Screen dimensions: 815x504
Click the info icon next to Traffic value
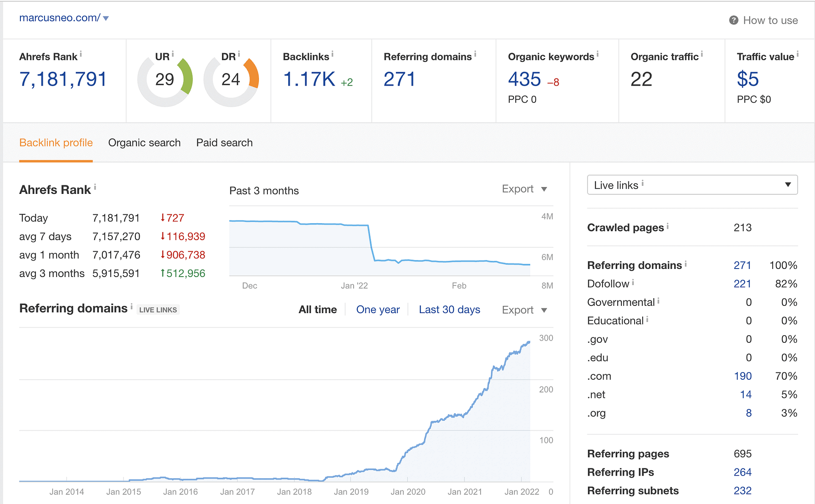coord(798,54)
